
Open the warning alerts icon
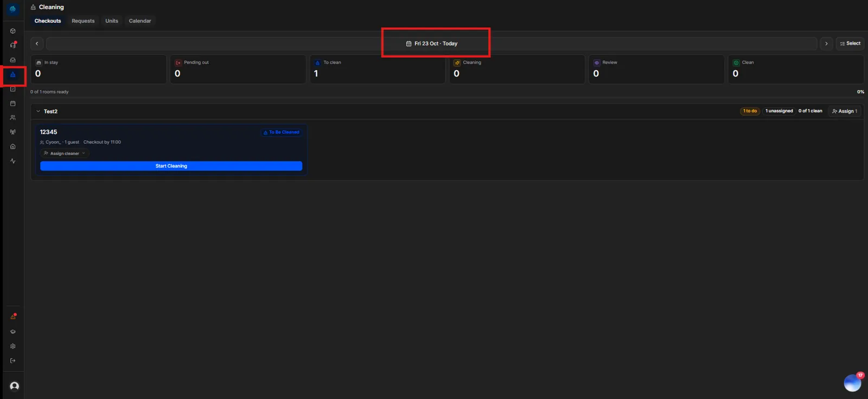[x=13, y=316]
